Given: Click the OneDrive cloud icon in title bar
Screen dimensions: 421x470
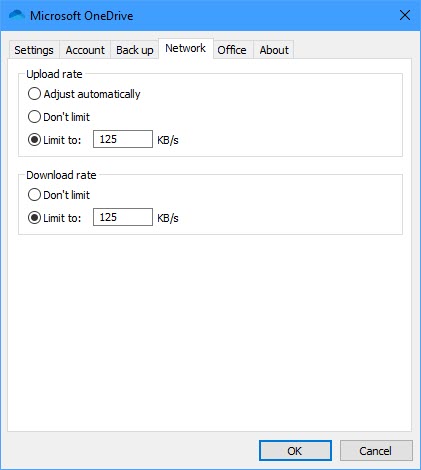Looking at the screenshot, I should tap(17, 15).
